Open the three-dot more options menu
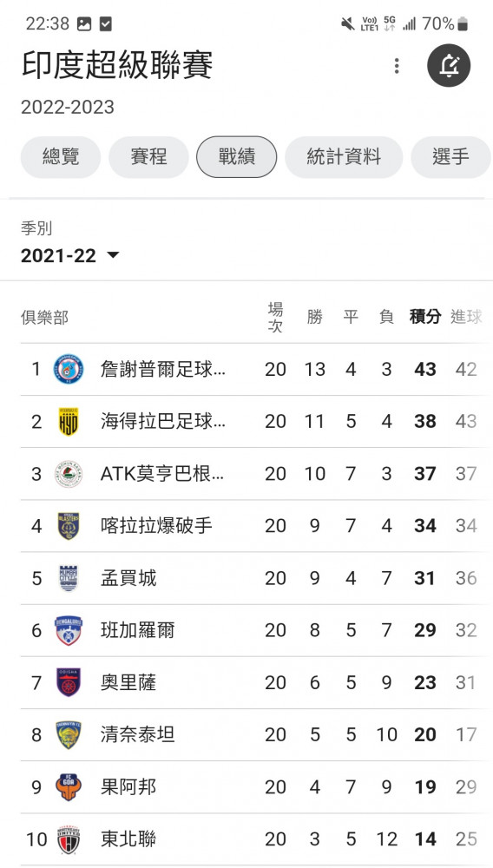The image size is (493, 868). coord(396,66)
